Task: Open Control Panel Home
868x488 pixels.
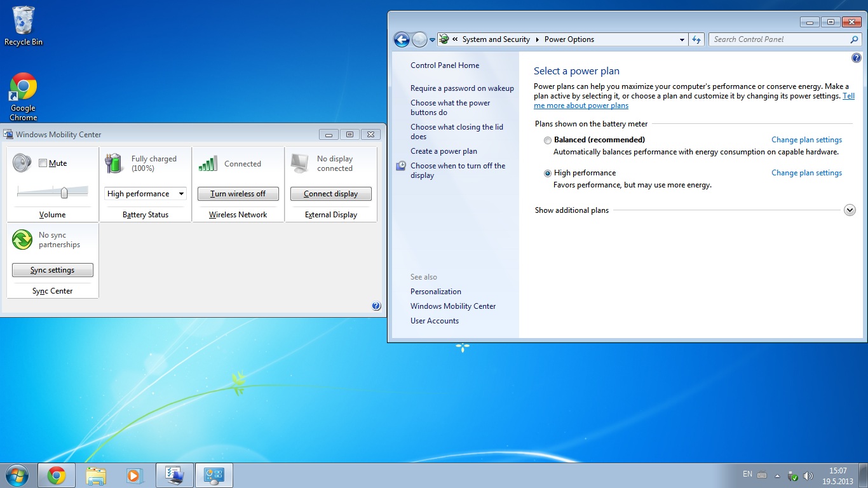Action: (x=445, y=65)
